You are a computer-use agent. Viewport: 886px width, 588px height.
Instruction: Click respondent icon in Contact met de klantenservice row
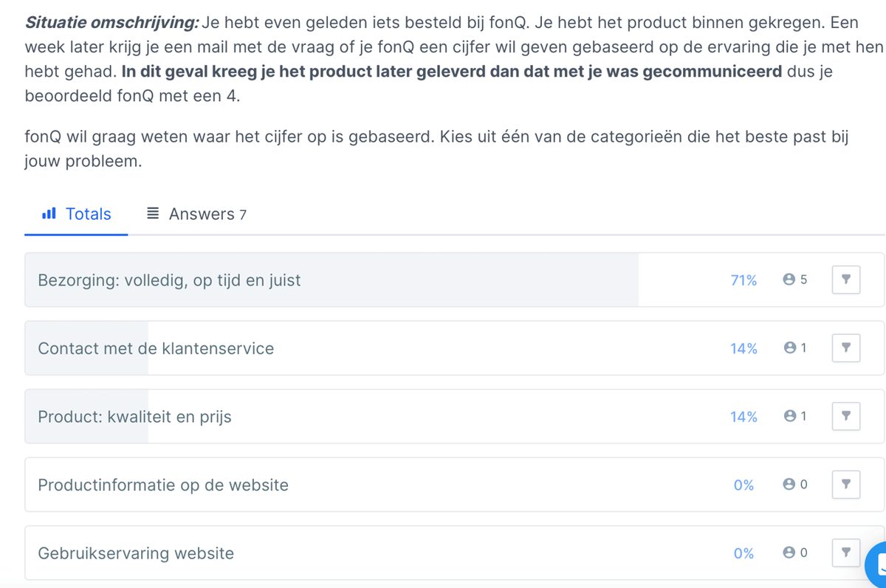pos(789,348)
